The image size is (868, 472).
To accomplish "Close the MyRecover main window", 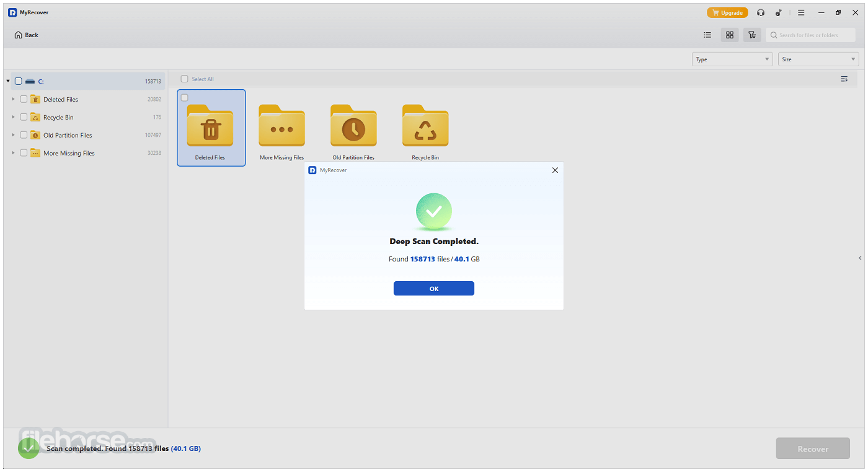I will (x=856, y=12).
